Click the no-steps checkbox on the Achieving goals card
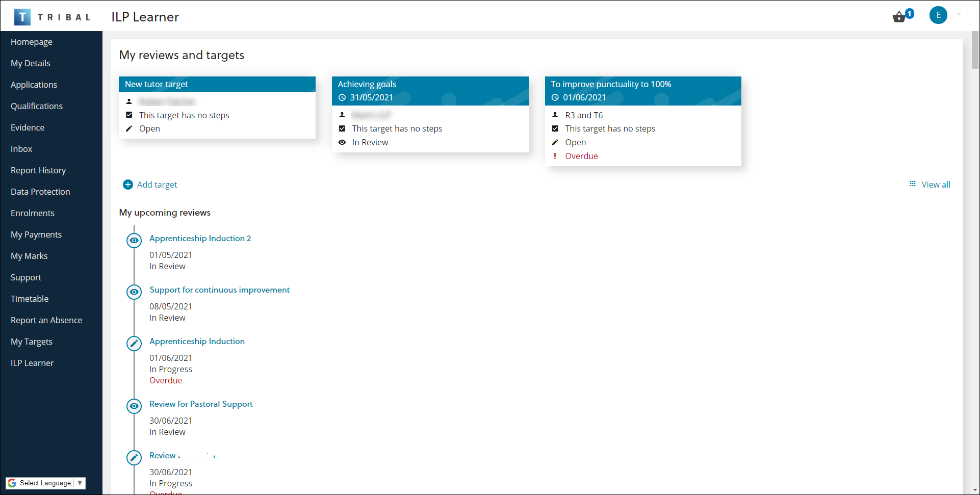The width and height of the screenshot is (980, 495). point(342,128)
